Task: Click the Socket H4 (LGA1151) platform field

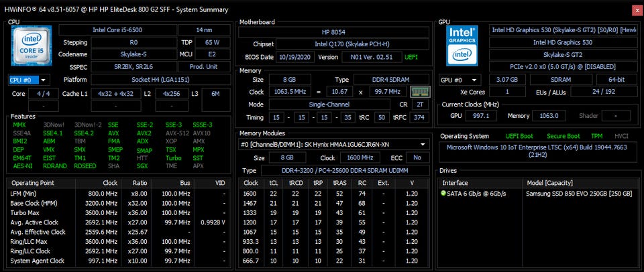Action: [160, 80]
